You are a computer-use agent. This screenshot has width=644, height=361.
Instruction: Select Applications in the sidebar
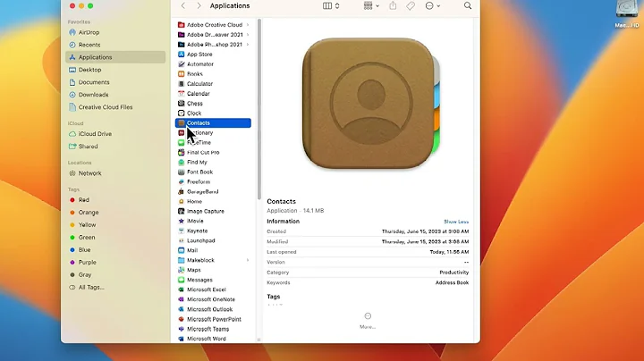115,57
